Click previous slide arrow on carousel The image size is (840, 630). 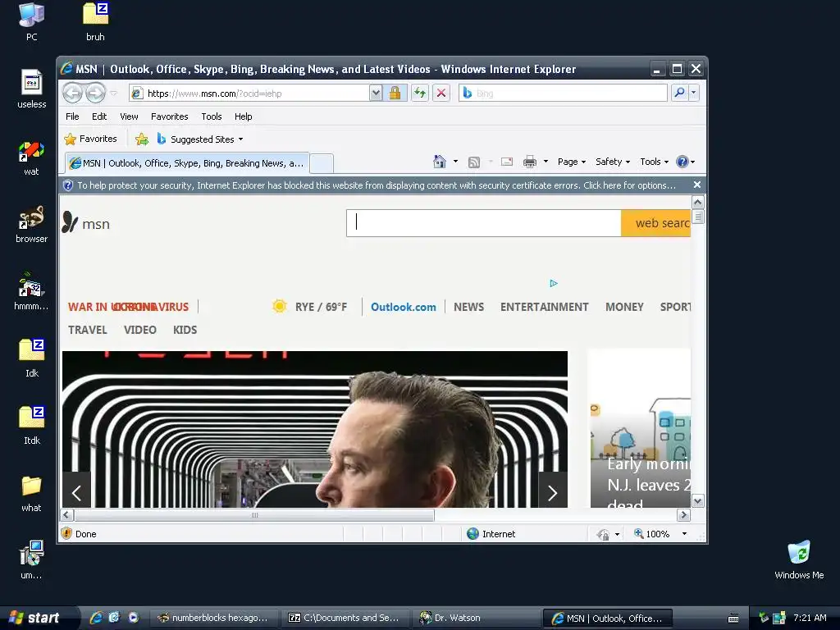point(76,493)
